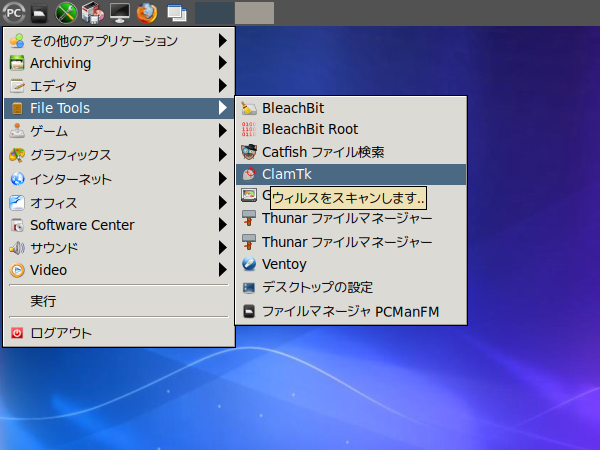
Task: Open the PC start menu button
Action: [x=14, y=13]
